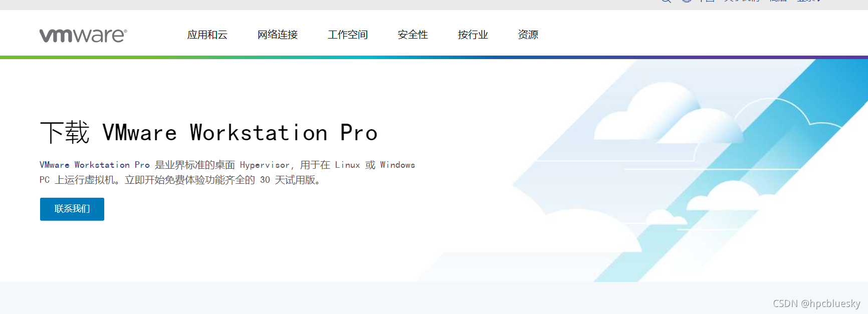Click the 联系我们 button

tap(72, 209)
